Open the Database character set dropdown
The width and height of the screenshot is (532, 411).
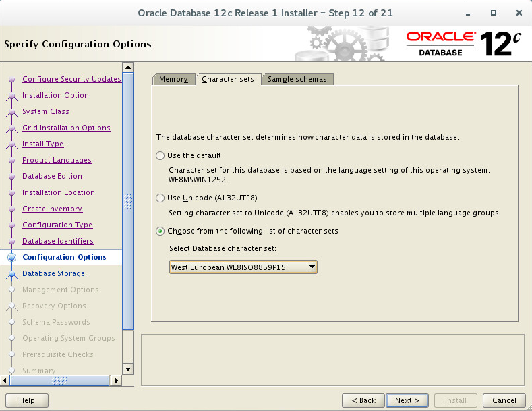tap(243, 267)
